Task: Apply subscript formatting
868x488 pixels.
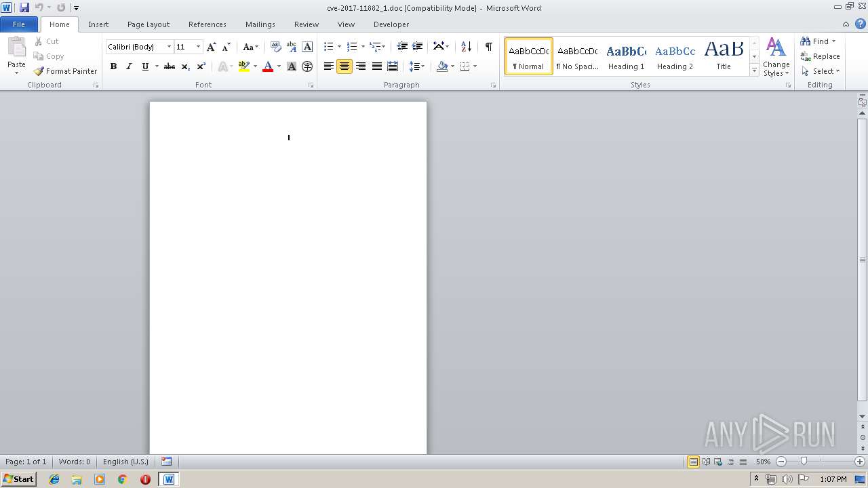Action: [x=185, y=66]
